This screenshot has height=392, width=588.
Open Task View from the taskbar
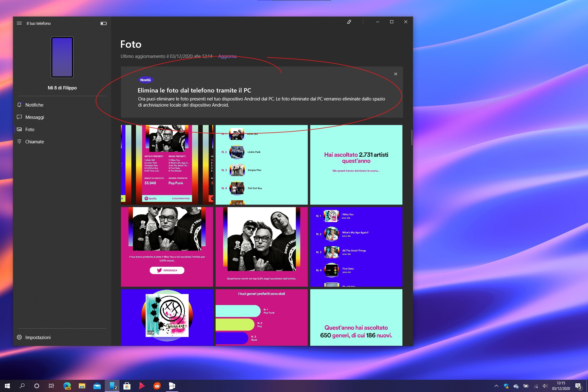(51, 386)
